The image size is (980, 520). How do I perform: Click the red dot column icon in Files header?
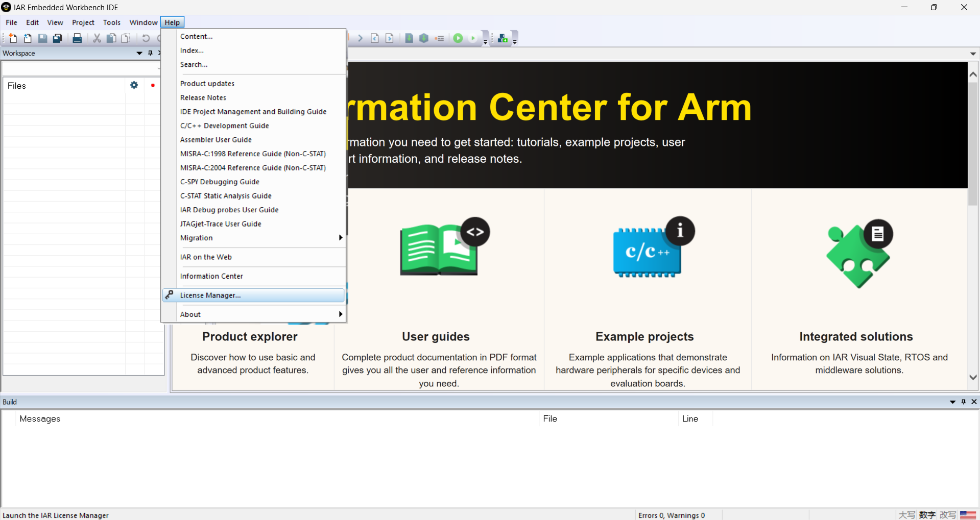pos(153,85)
